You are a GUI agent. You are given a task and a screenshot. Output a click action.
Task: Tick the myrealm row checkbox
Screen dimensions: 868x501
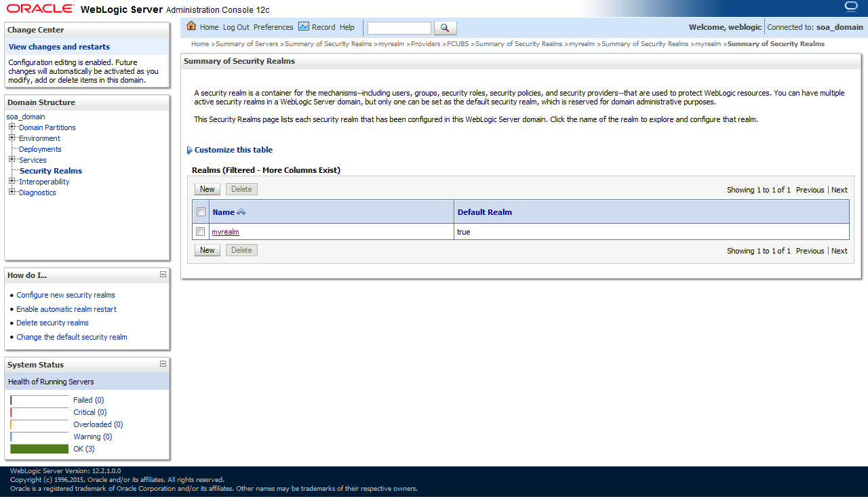coord(201,232)
